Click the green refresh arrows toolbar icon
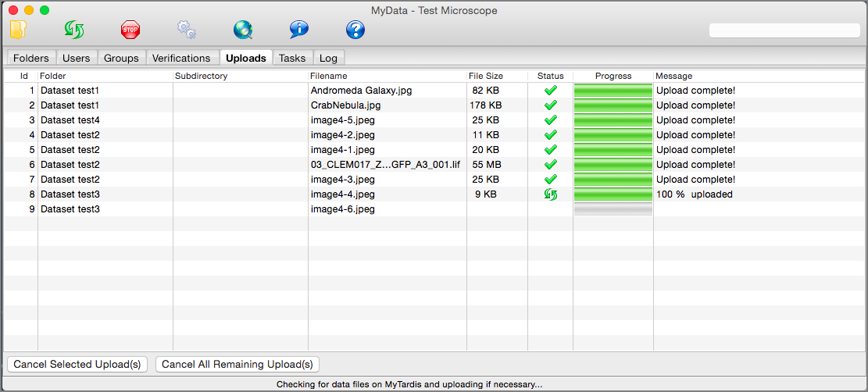The height and width of the screenshot is (392, 868). [74, 30]
